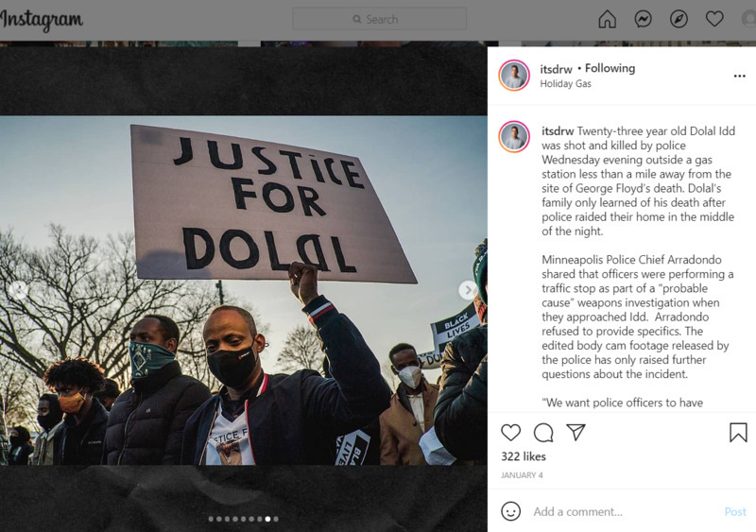Click the Search input field

point(380,19)
